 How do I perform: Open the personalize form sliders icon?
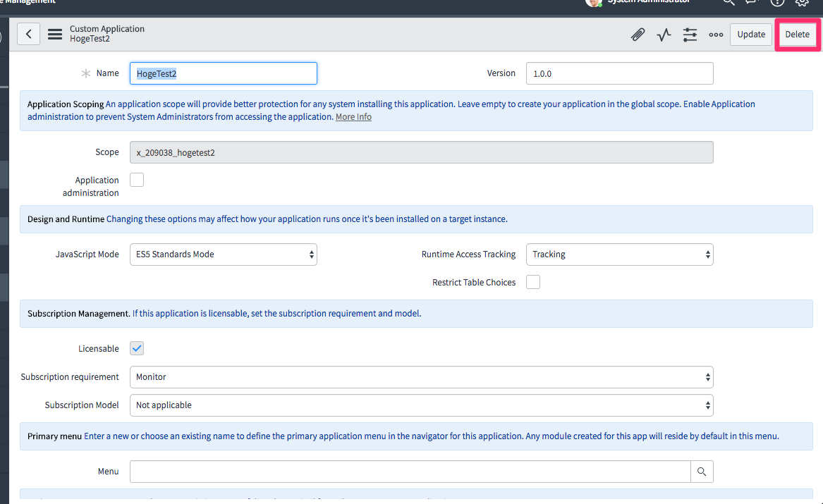click(x=690, y=34)
